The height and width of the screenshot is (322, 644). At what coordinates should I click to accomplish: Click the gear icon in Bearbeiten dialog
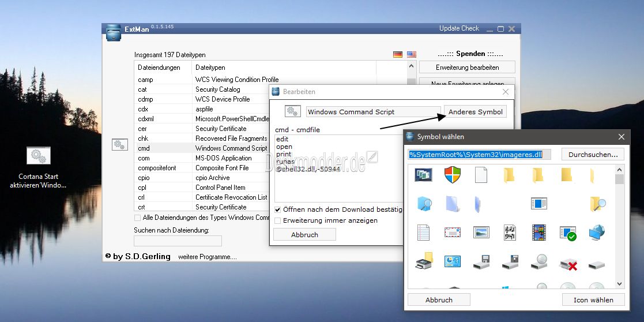click(x=292, y=111)
